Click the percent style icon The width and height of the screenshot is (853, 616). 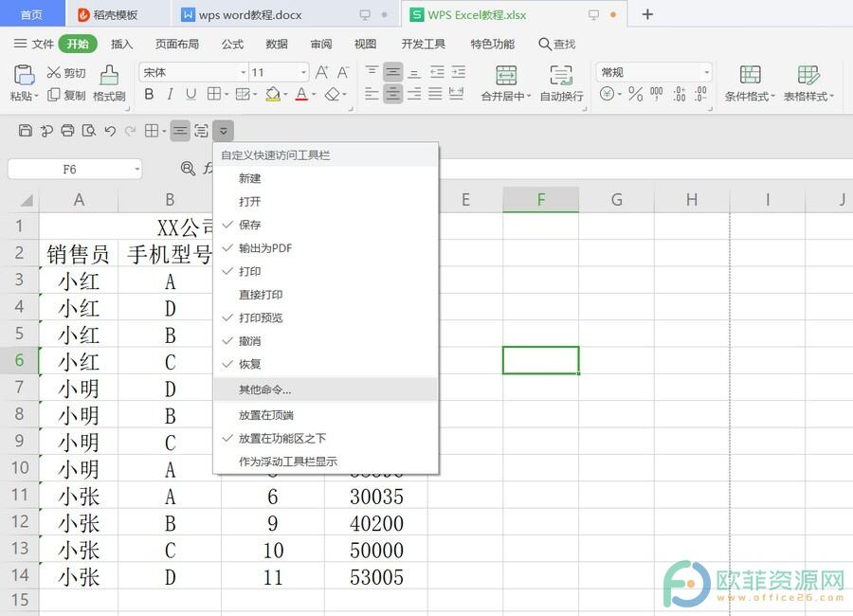click(x=635, y=94)
